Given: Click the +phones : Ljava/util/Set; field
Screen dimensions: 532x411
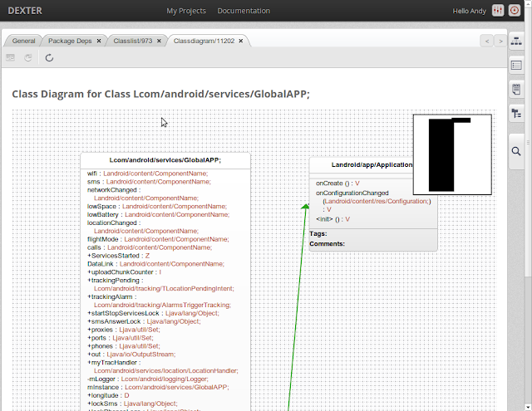Looking at the screenshot, I should (124, 346).
